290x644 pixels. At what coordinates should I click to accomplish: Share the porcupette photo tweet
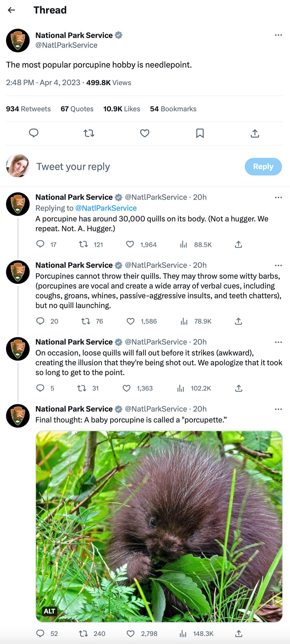(238, 633)
